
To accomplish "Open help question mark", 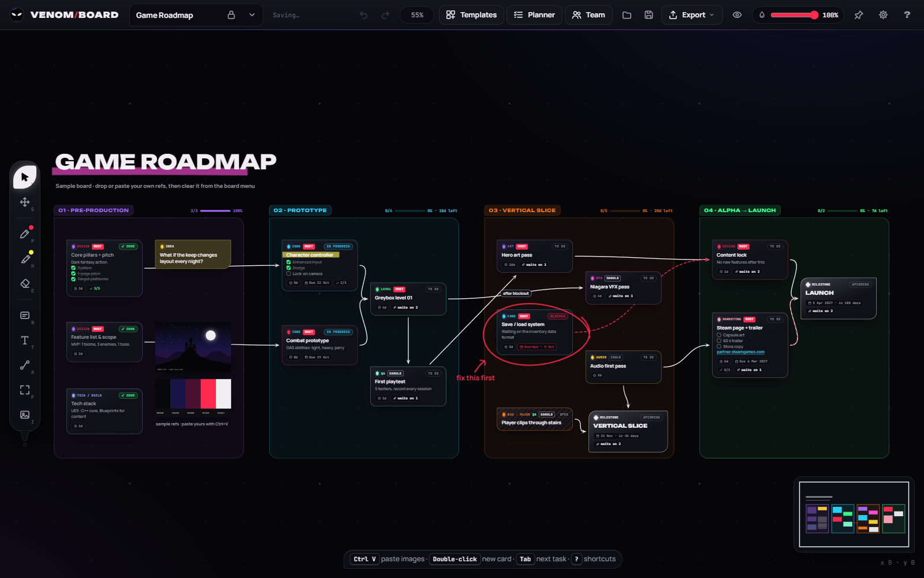I will (x=907, y=15).
